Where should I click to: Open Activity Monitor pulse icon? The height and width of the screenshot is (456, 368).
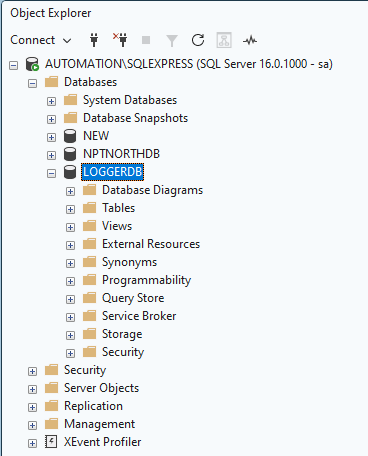click(250, 41)
